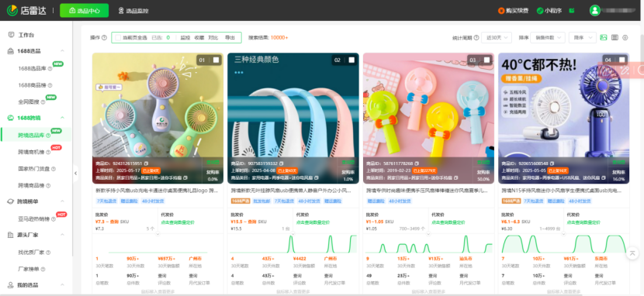
Task: Click the 1688严选 tag on product 02
Action: pos(240,201)
